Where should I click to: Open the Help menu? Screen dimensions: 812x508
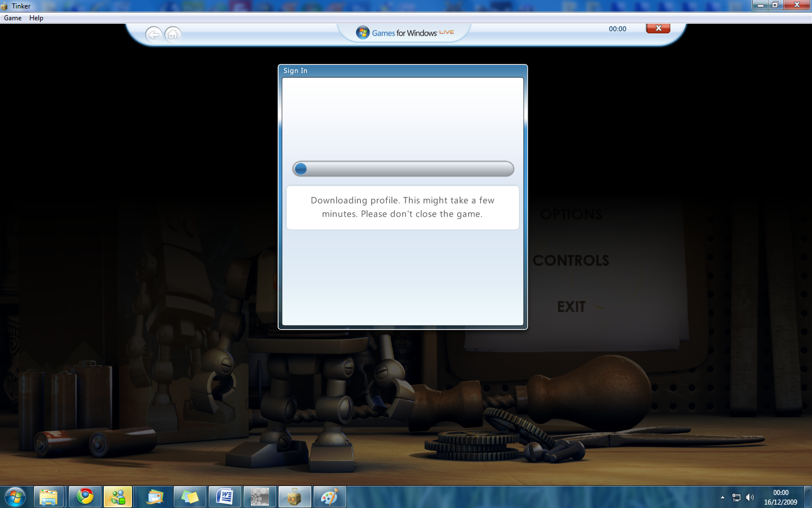pos(36,18)
